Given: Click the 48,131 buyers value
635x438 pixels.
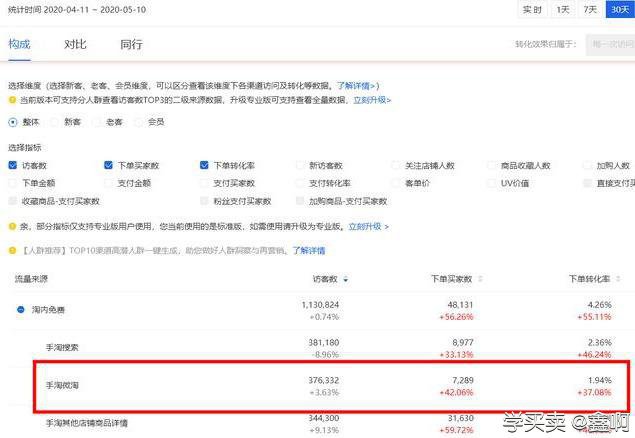Looking at the screenshot, I should [x=460, y=304].
